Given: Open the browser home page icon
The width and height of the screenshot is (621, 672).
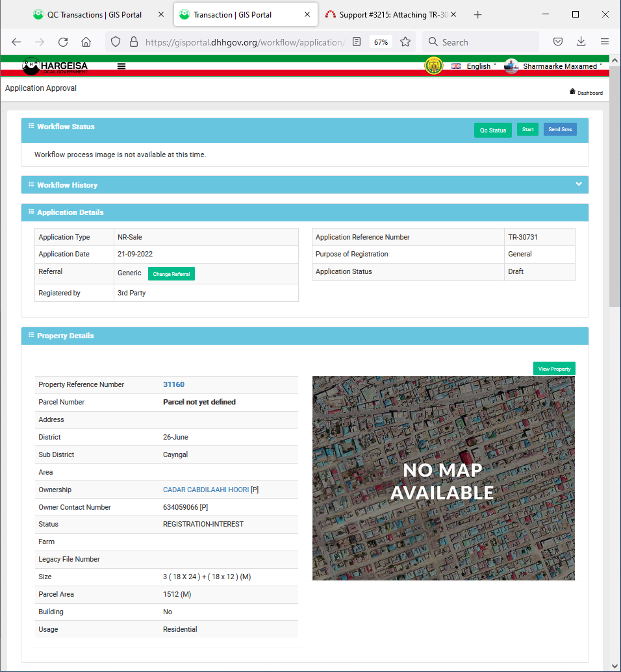Looking at the screenshot, I should [x=86, y=42].
